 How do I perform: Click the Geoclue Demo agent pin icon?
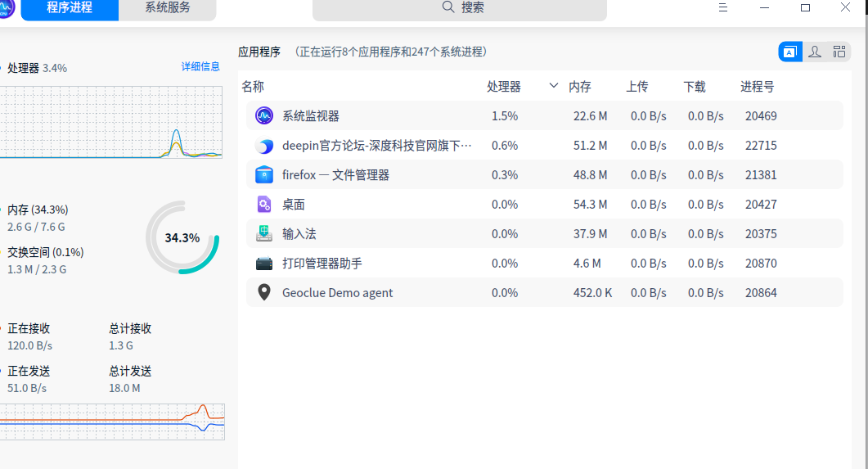coord(264,292)
